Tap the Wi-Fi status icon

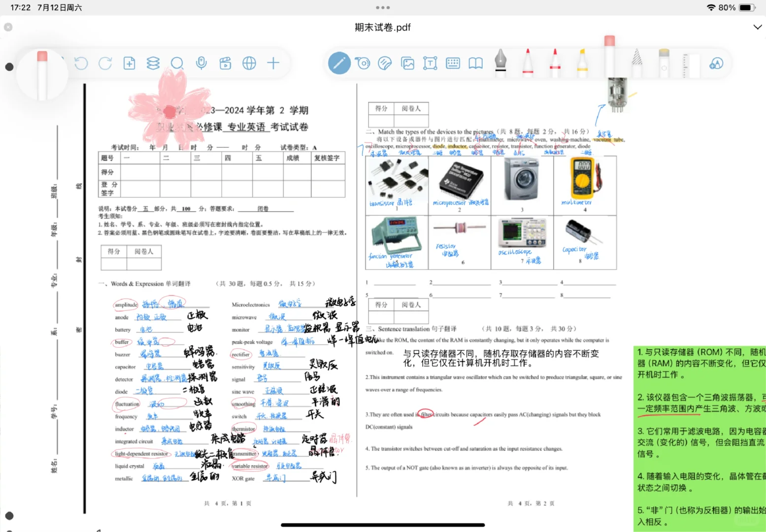[x=711, y=8]
